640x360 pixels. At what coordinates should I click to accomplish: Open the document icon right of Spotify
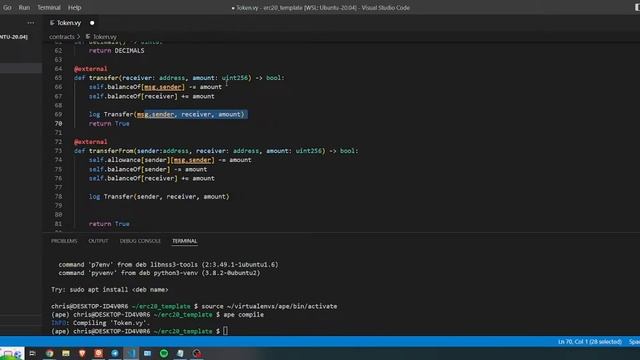[180, 353]
